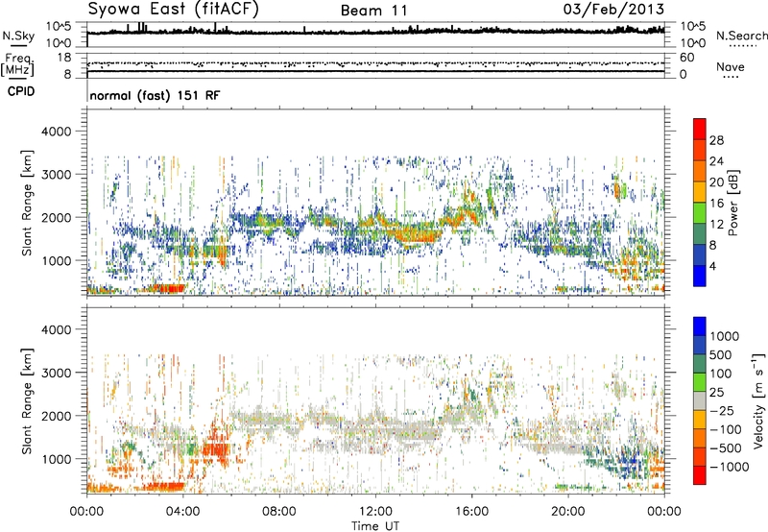Click the Syowa East (fitACF) title
Image resolution: width=768 pixels, height=532 pixels.
[x=174, y=10]
